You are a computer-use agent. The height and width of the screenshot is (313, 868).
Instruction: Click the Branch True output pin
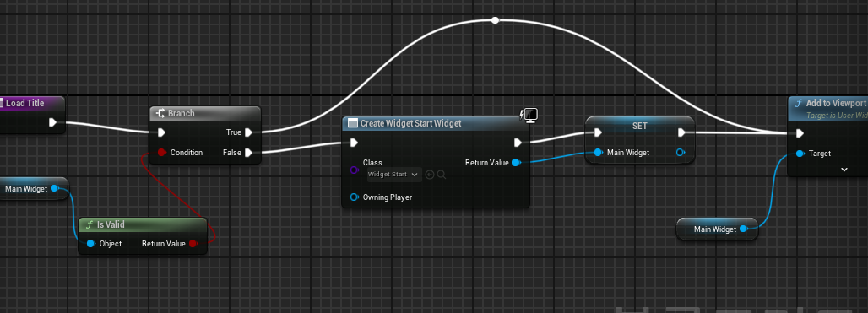click(248, 132)
